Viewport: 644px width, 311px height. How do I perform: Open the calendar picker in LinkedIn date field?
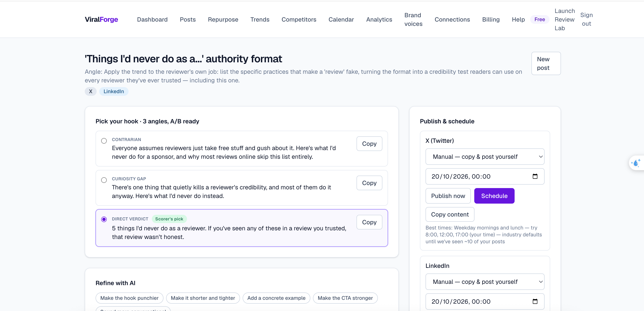point(535,301)
